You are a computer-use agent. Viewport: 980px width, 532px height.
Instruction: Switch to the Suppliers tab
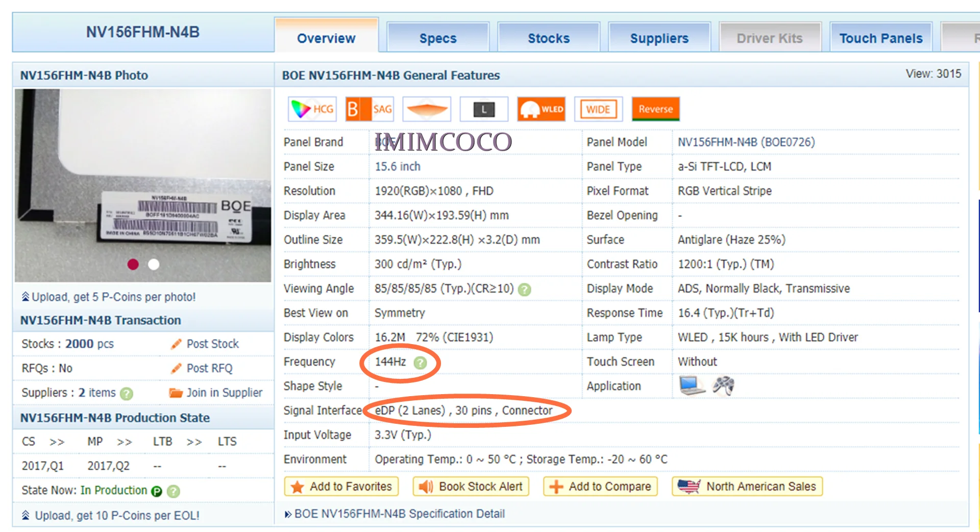click(659, 38)
